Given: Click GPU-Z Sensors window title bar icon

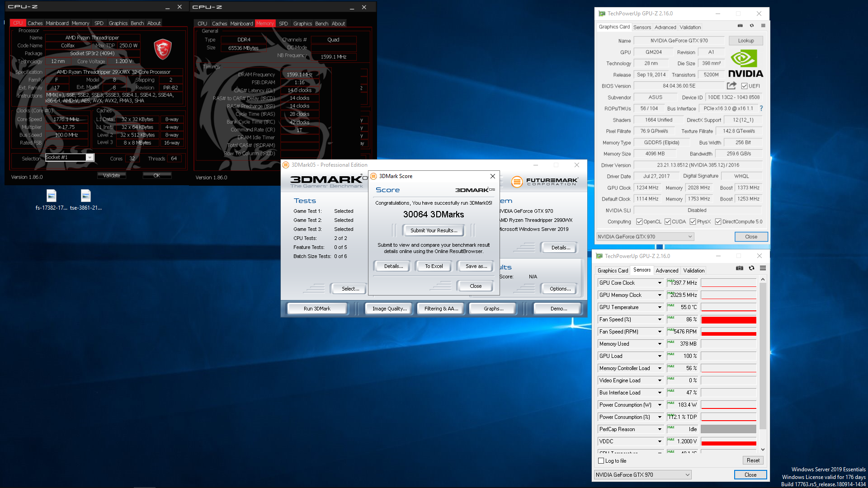Looking at the screenshot, I should 599,256.
